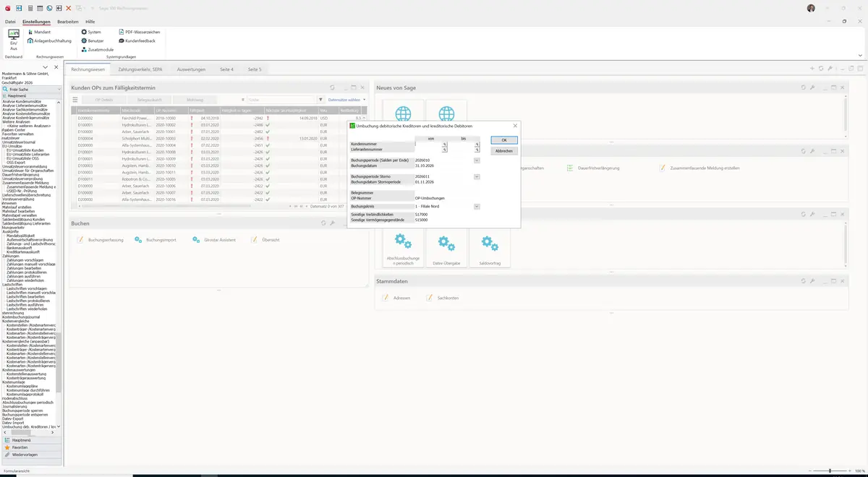Open Buchungserfassung in Buchen panel

pos(101,239)
